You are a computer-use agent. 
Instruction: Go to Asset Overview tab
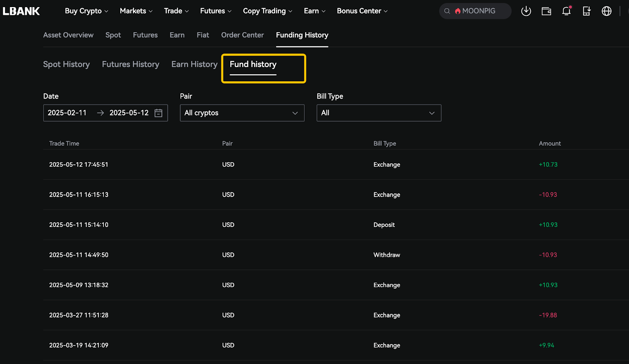pos(68,35)
